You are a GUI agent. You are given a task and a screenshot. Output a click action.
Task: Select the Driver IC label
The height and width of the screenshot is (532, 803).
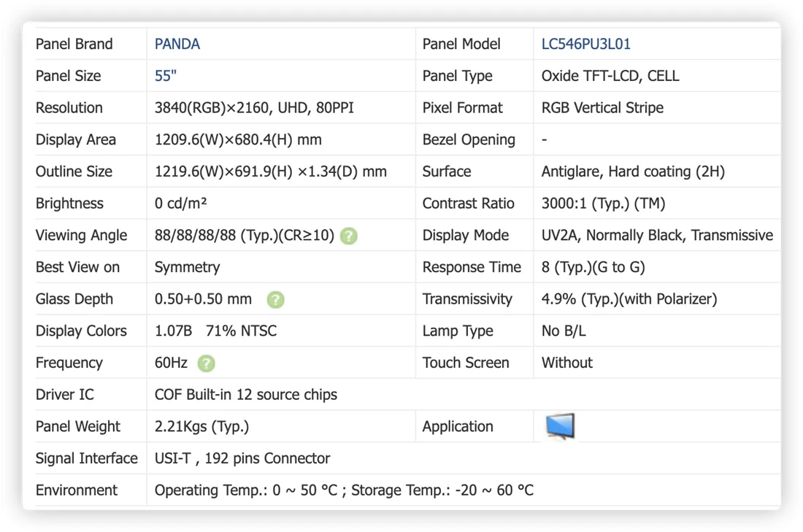(x=64, y=394)
